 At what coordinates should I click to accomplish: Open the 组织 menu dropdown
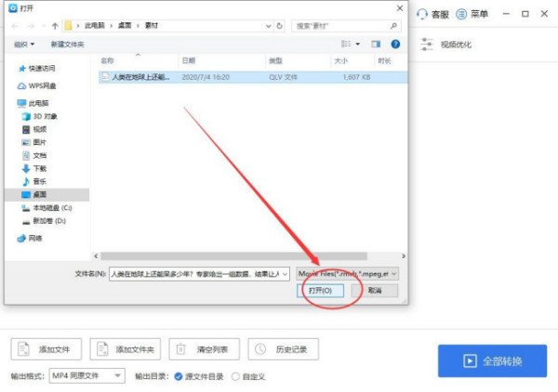[x=24, y=44]
